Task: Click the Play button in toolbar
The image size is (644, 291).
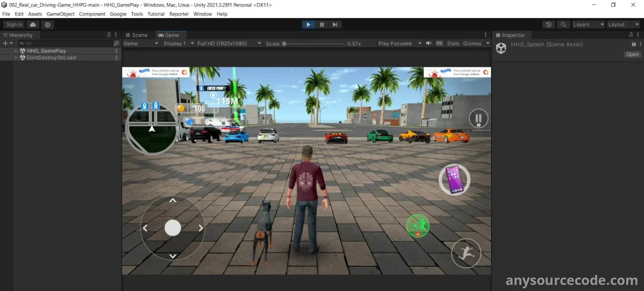Action: click(x=308, y=25)
